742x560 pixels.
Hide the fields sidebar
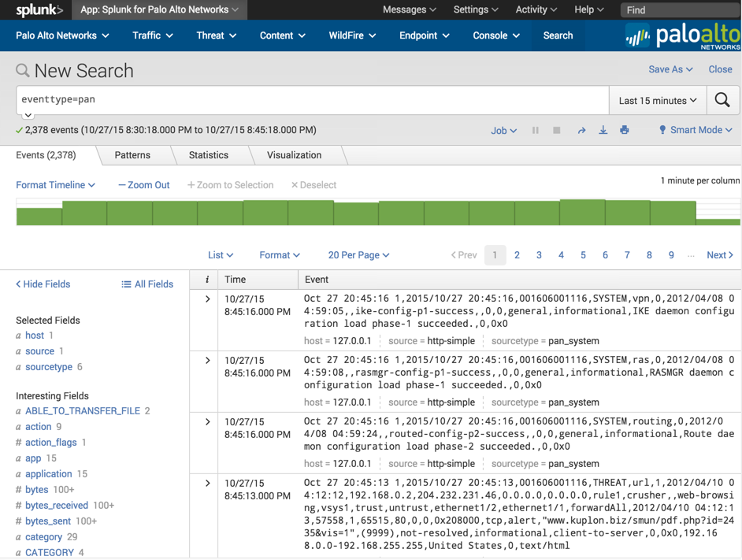43,284
